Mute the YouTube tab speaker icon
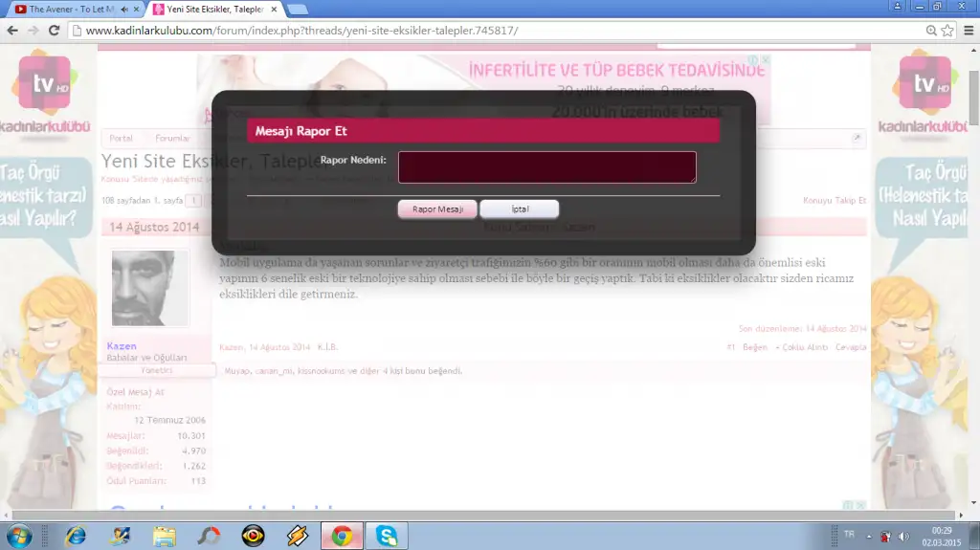The image size is (980, 550). coord(124,10)
